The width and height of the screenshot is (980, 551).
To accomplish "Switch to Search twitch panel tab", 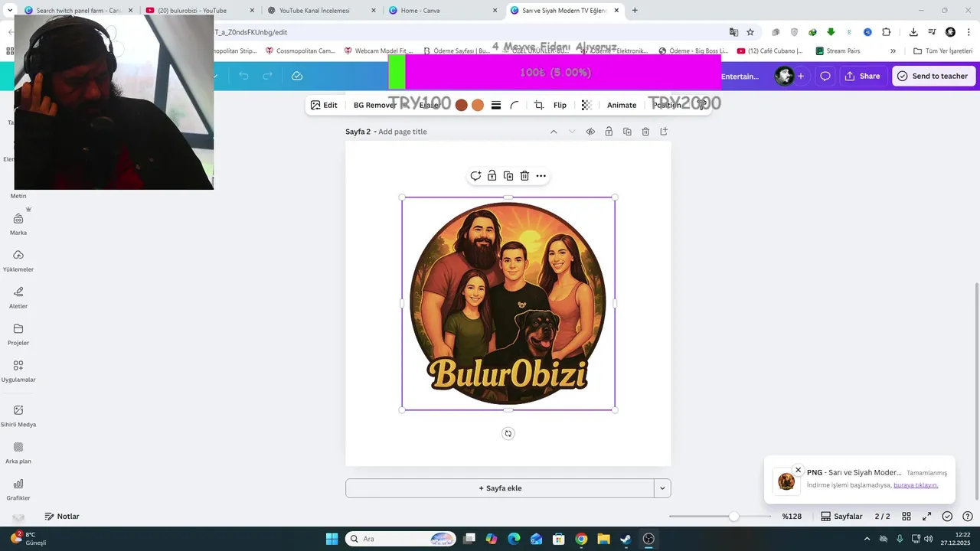I will point(79,11).
